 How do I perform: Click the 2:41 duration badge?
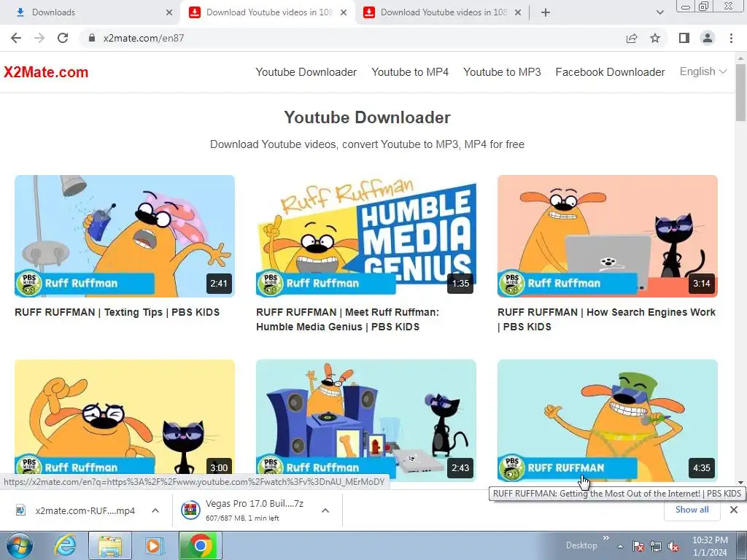click(x=219, y=284)
